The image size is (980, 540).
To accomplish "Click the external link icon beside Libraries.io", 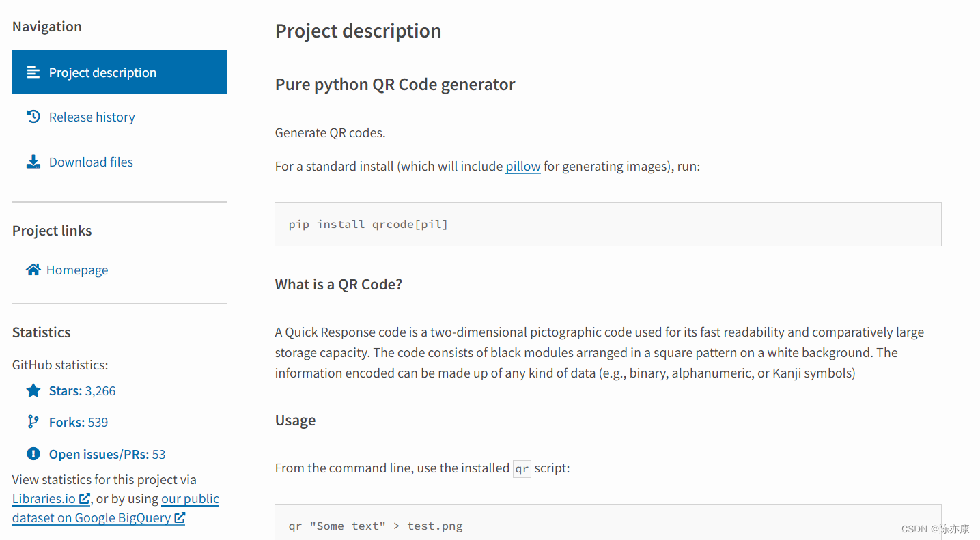I will 85,499.
